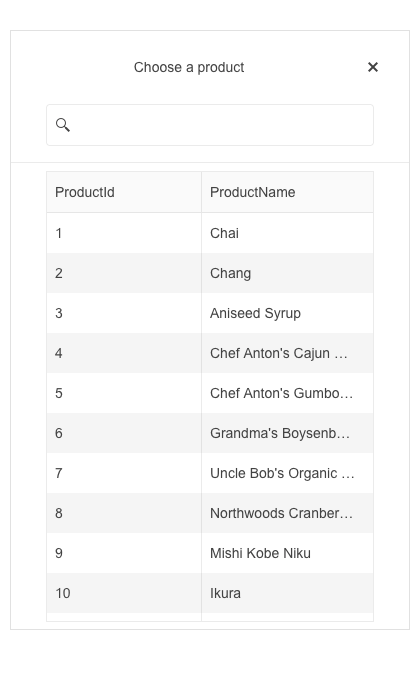Click the Choose a product title
Image resolution: width=420 pixels, height=690 pixels.
pyautogui.click(x=189, y=67)
